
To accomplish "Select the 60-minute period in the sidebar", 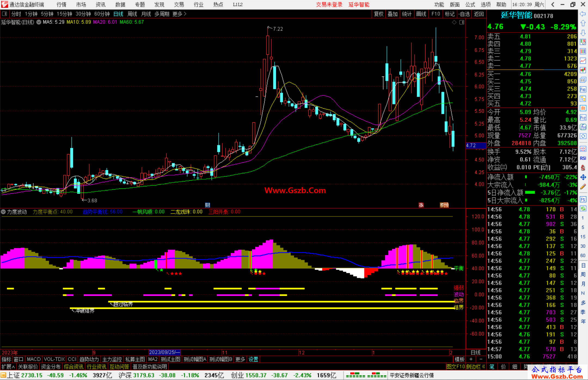I will (583, 256).
